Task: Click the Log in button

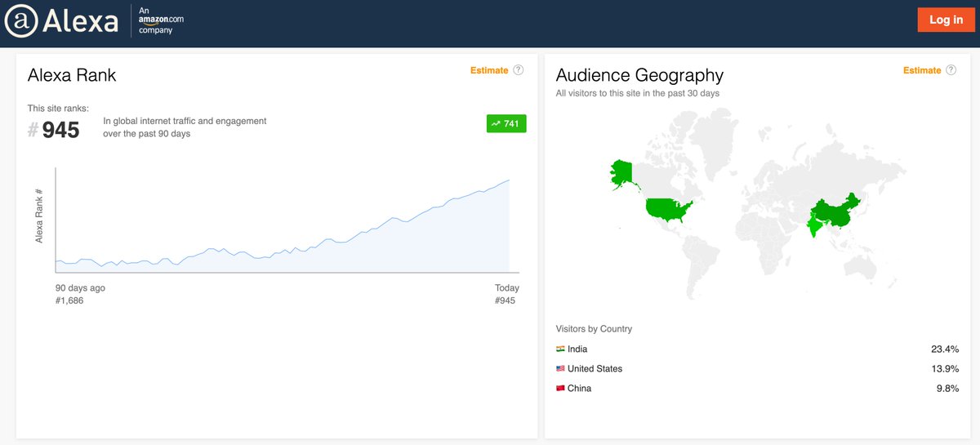Action: tap(946, 20)
